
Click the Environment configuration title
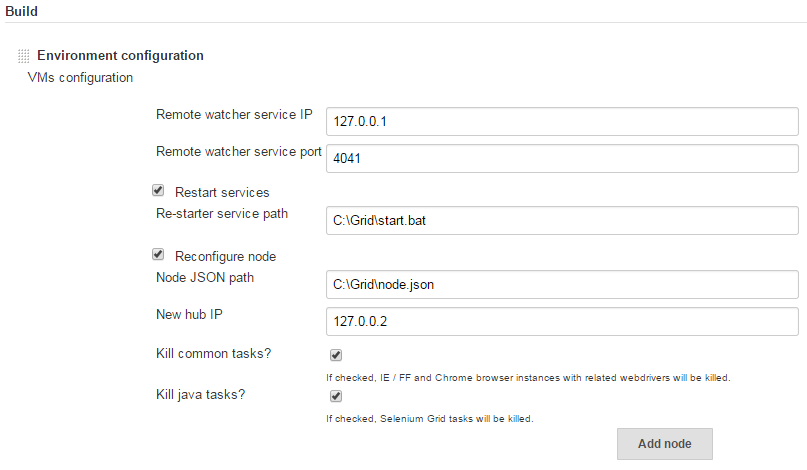tap(120, 56)
